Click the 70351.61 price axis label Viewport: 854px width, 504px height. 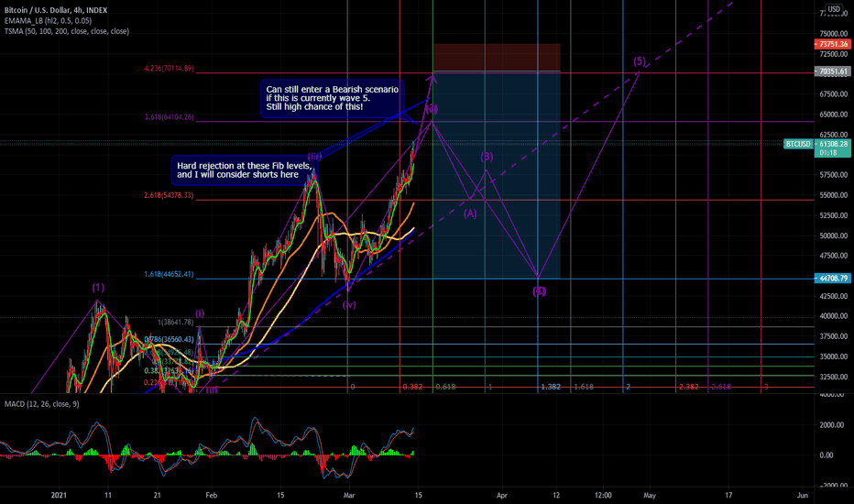[x=833, y=71]
